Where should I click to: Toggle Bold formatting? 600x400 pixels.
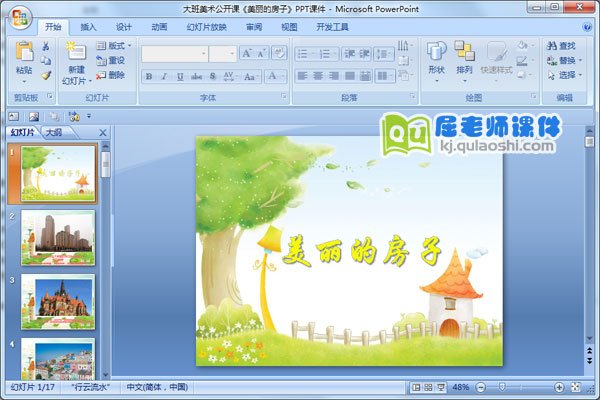tap(149, 76)
